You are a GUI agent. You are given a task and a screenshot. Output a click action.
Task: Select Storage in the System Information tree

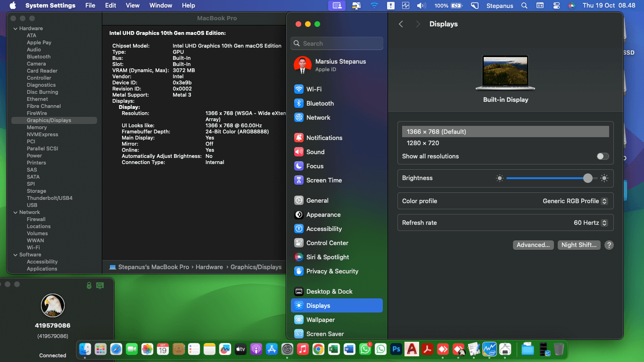point(36,191)
